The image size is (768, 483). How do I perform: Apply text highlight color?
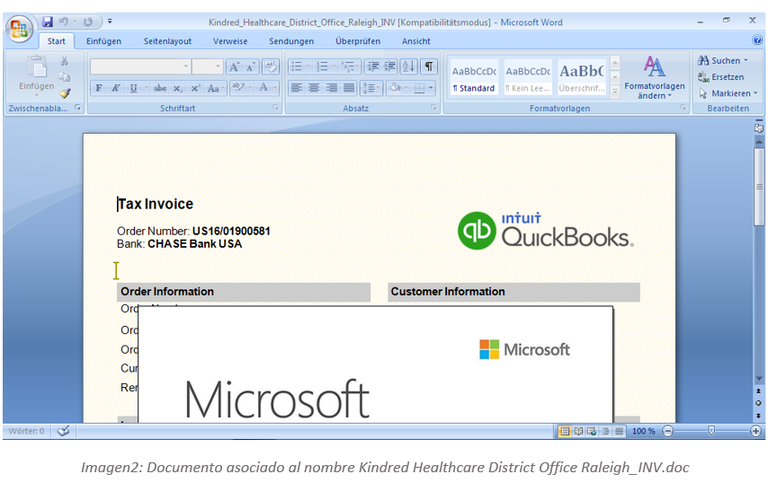(x=239, y=88)
